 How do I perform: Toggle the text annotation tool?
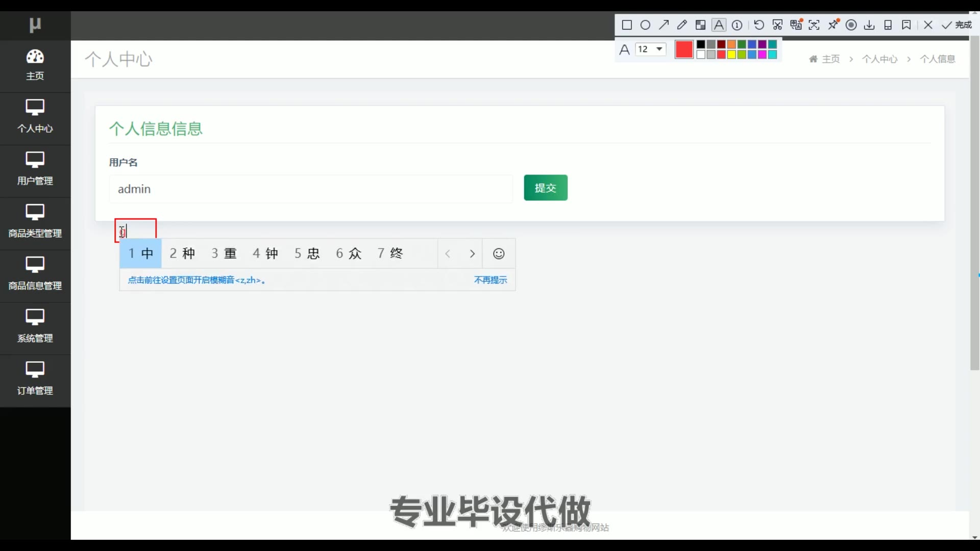tap(719, 25)
